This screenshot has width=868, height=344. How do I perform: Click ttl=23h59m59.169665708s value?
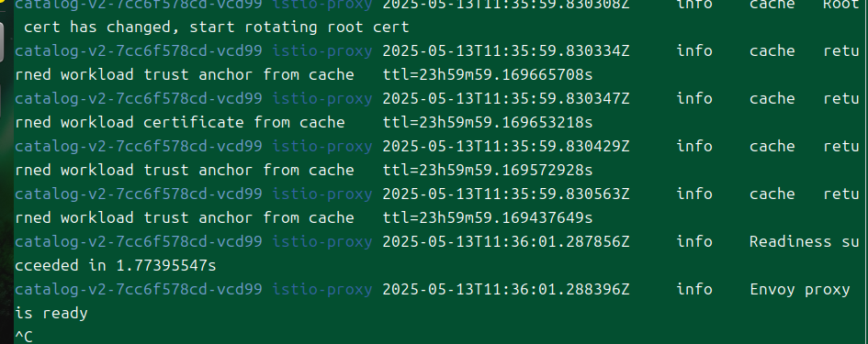pos(487,74)
